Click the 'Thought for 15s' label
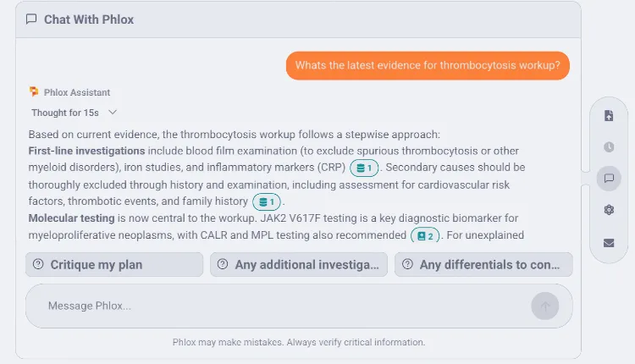This screenshot has height=364, width=635. point(65,113)
